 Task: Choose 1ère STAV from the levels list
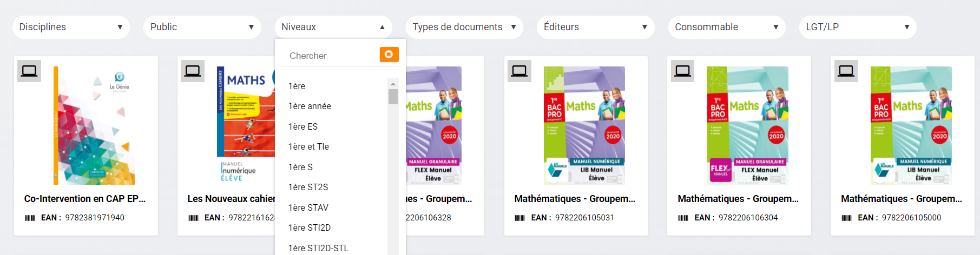pyautogui.click(x=308, y=207)
